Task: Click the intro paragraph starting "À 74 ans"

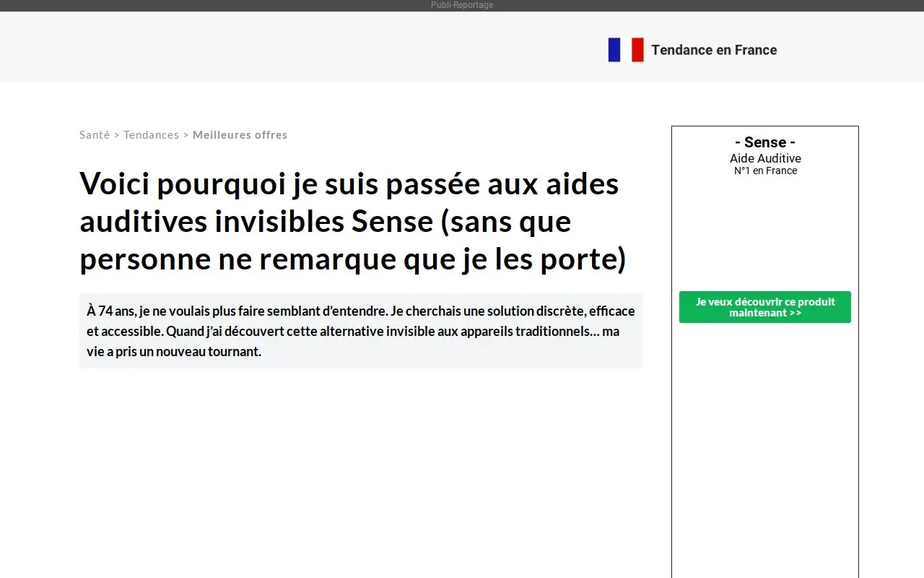Action: [360, 331]
